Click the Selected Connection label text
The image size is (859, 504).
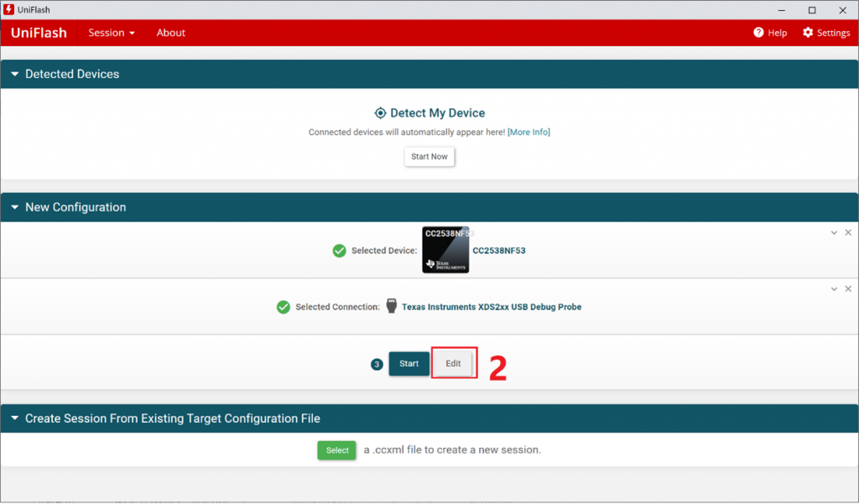[337, 307]
